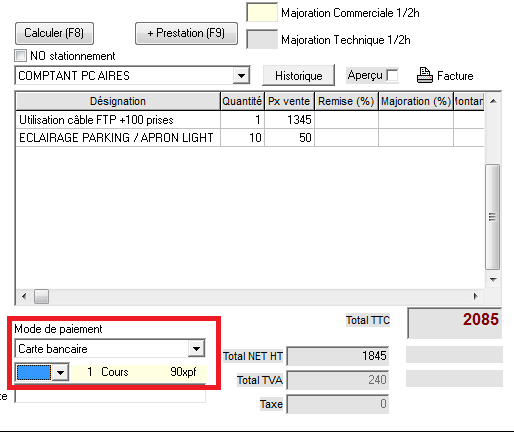Click the Calculer (F8) button
The width and height of the screenshot is (514, 432).
[54, 33]
